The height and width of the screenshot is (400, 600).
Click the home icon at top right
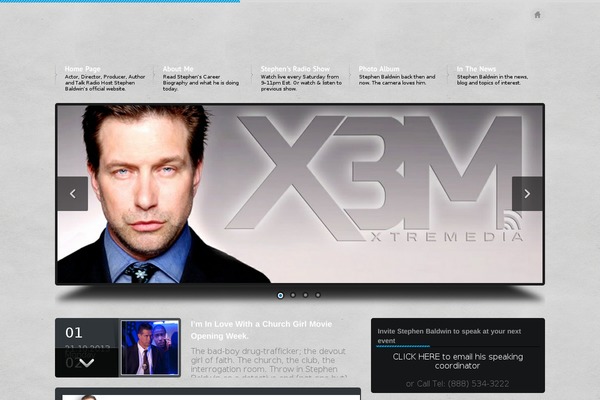coord(537,15)
